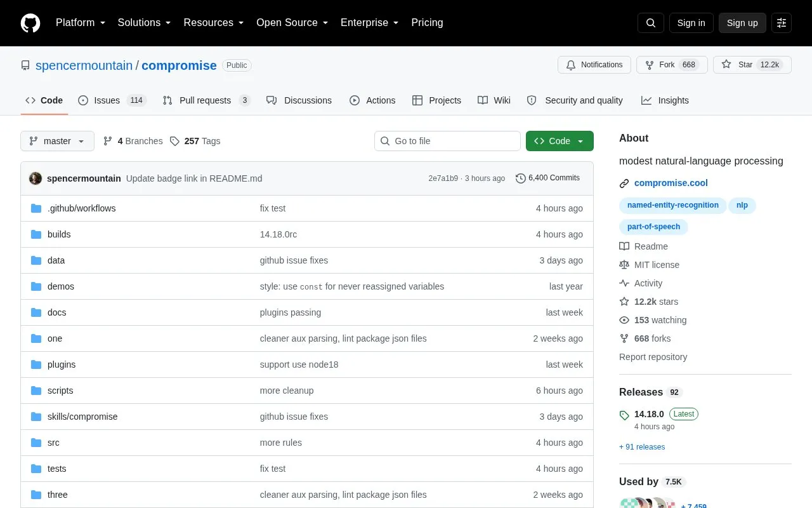Expand the Open Source menu
This screenshot has width=812, height=508.
pos(292,23)
